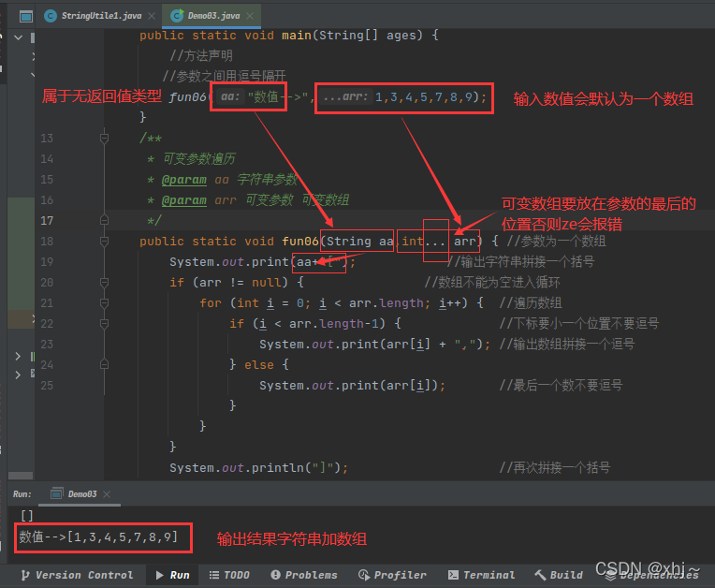Collapse the top expanded project tree node
Screen dimensions: 715x588
(x=18, y=37)
